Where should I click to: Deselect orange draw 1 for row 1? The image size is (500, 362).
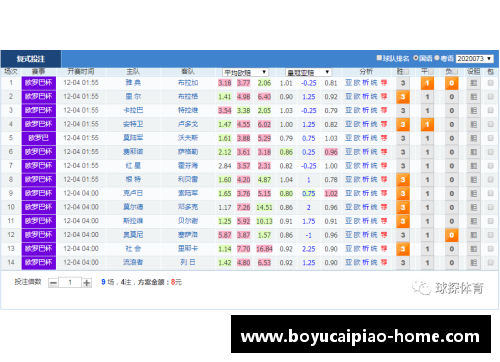tap(427, 83)
